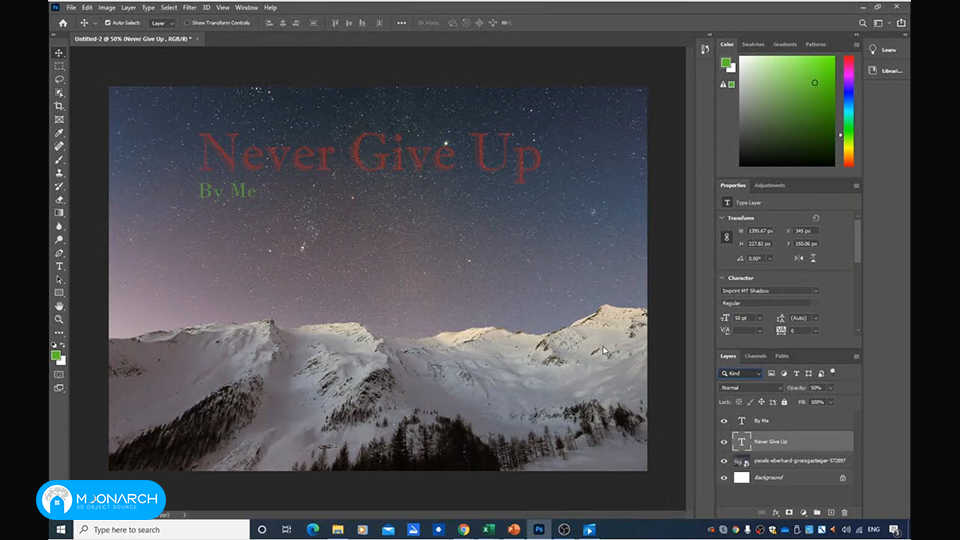The image size is (960, 540).
Task: Hide the By Me layer
Action: click(724, 421)
